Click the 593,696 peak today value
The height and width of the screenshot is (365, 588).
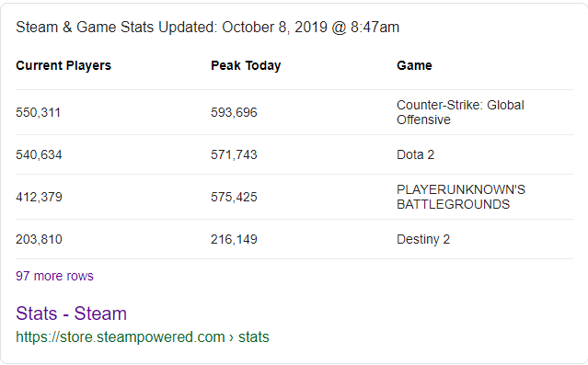[234, 112]
